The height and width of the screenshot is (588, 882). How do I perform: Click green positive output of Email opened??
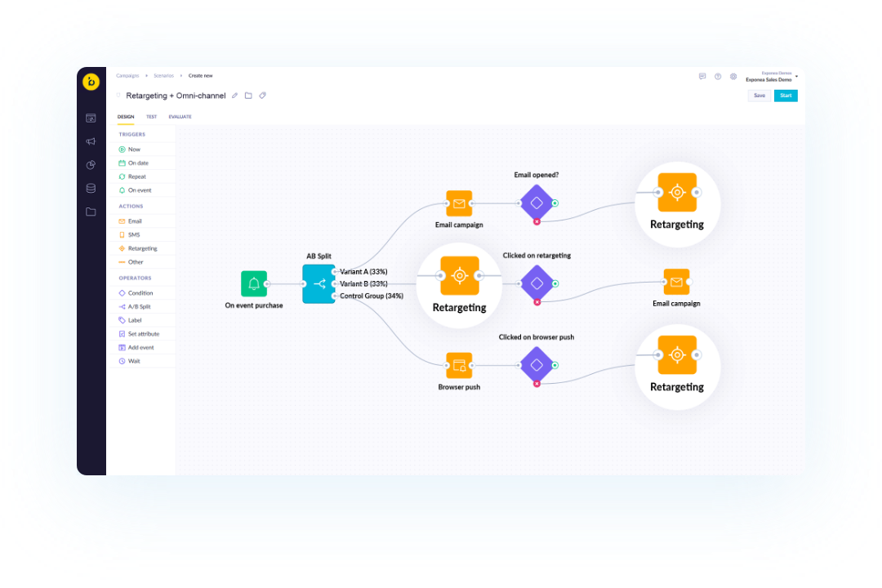tap(555, 203)
